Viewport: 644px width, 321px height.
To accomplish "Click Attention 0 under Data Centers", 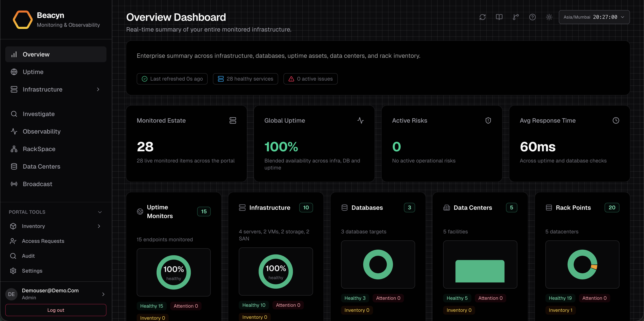I will click(490, 298).
